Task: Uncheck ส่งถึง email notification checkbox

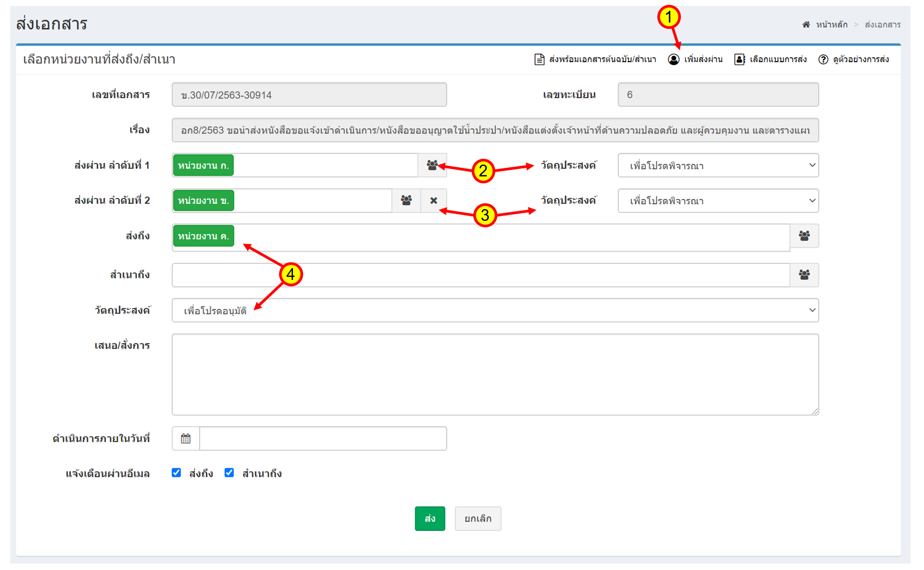Action: click(x=176, y=472)
